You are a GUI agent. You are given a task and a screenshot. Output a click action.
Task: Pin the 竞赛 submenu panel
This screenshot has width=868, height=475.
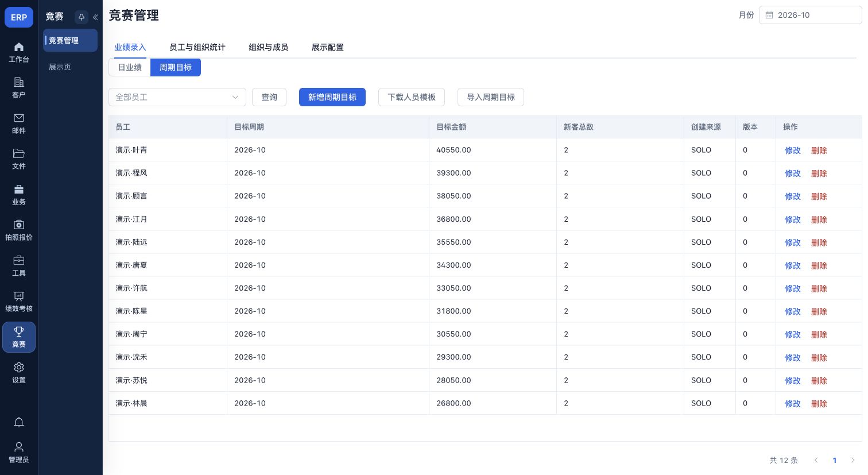[x=81, y=17]
